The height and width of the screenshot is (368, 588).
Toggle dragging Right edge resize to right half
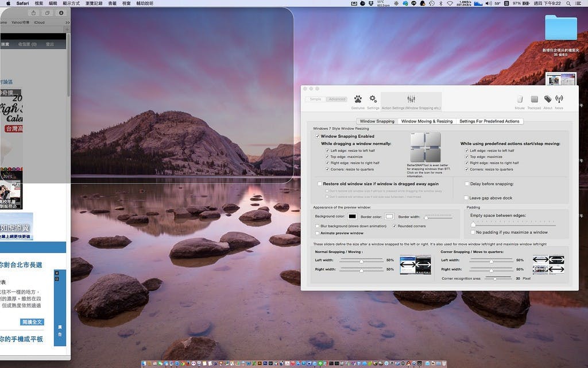tap(327, 163)
